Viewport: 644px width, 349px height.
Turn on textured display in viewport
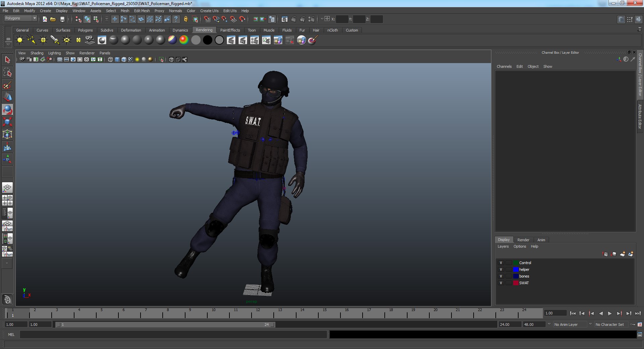point(130,59)
